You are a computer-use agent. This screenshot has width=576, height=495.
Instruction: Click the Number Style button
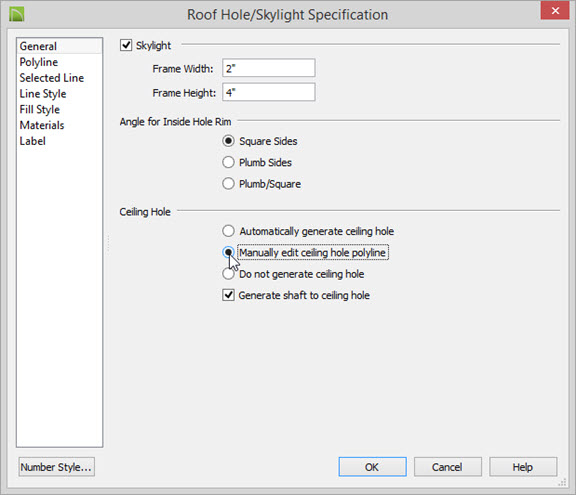pos(57,467)
